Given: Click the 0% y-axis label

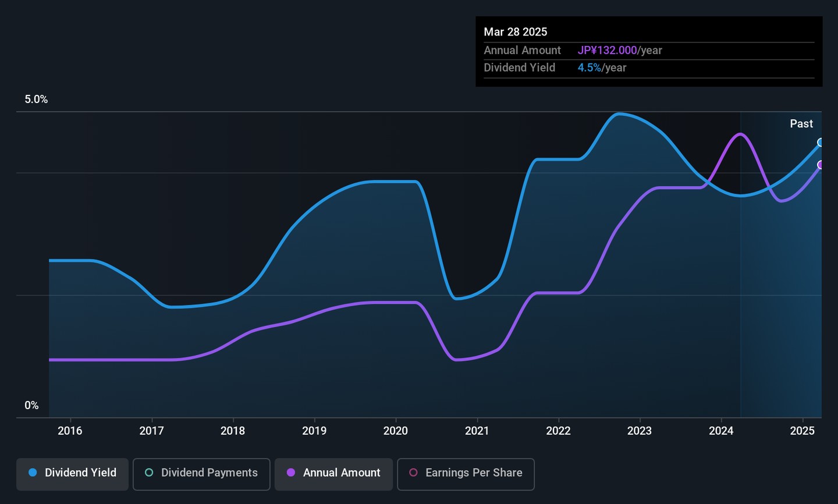Looking at the screenshot, I should [x=31, y=406].
